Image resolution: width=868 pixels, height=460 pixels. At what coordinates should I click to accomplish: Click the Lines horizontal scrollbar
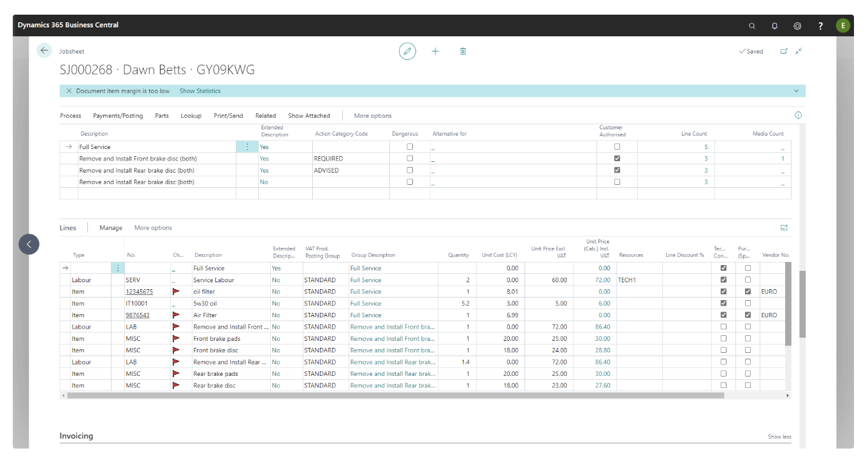(x=395, y=396)
